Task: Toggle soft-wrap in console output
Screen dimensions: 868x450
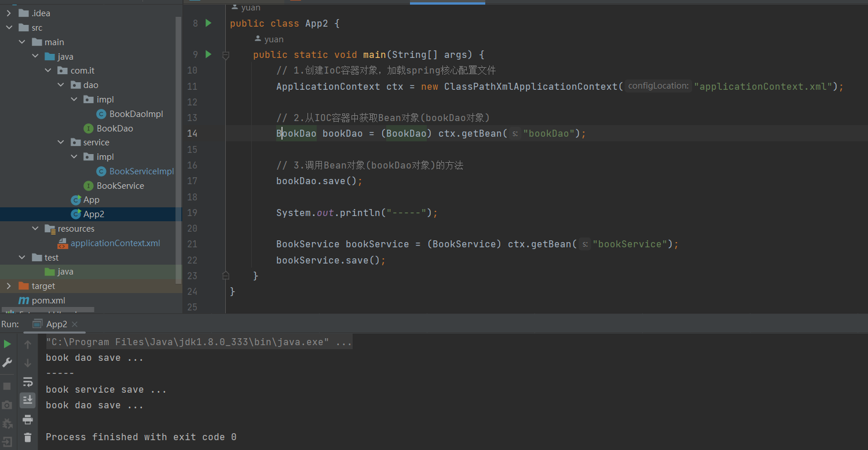Action: pyautogui.click(x=27, y=382)
